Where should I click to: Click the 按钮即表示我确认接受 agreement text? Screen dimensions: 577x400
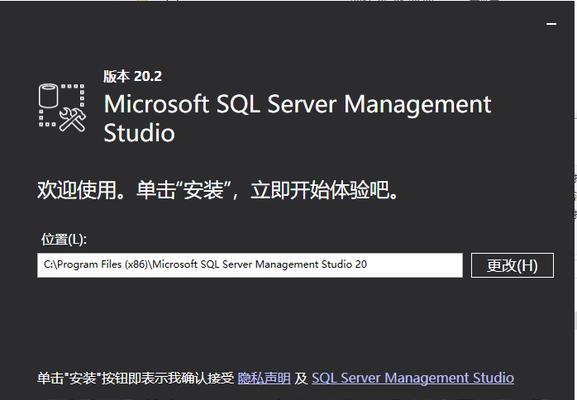tap(168, 378)
